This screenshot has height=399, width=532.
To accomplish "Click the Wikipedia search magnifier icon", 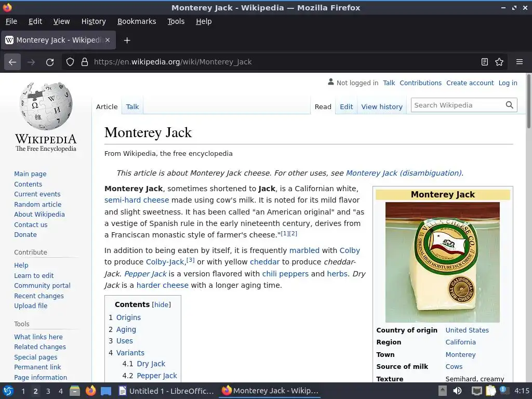I will click(509, 105).
